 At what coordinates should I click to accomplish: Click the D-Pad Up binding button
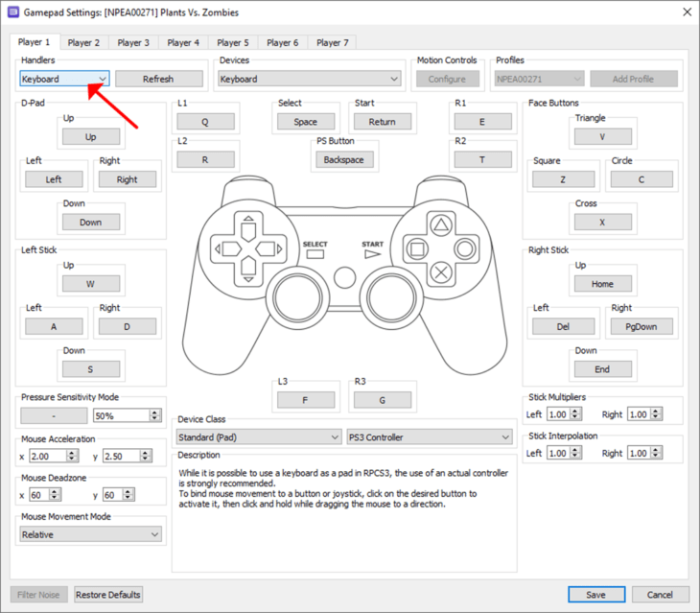pos(91,136)
